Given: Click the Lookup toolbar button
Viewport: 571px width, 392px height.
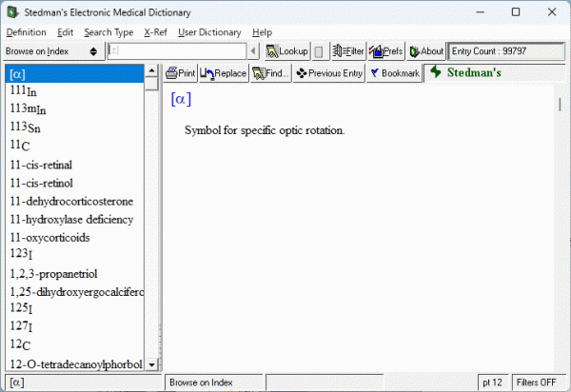Looking at the screenshot, I should [287, 51].
